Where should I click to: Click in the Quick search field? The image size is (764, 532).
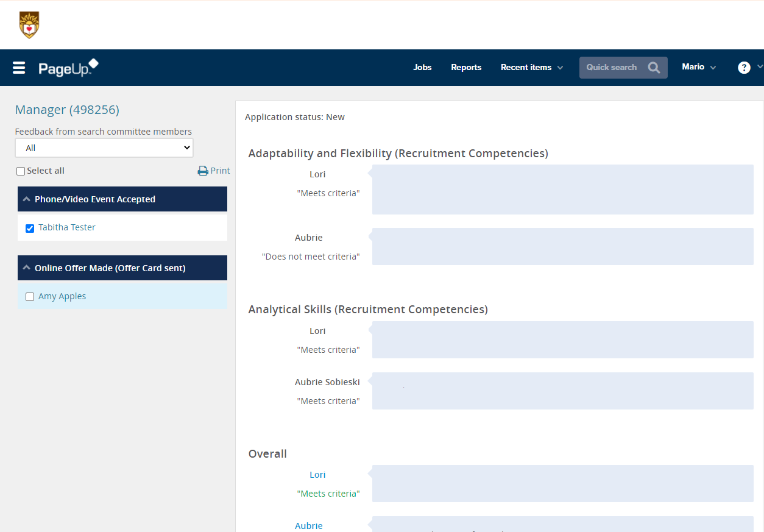pyautogui.click(x=612, y=68)
